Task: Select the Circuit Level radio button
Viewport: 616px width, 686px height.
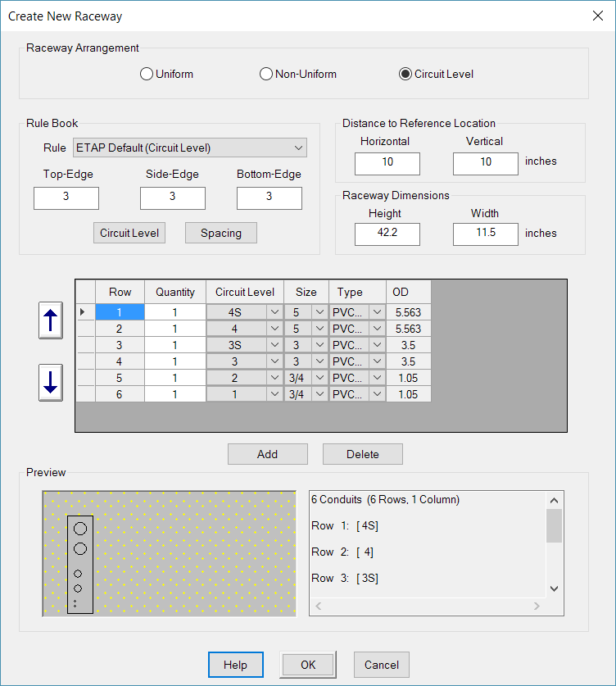Action: click(405, 75)
